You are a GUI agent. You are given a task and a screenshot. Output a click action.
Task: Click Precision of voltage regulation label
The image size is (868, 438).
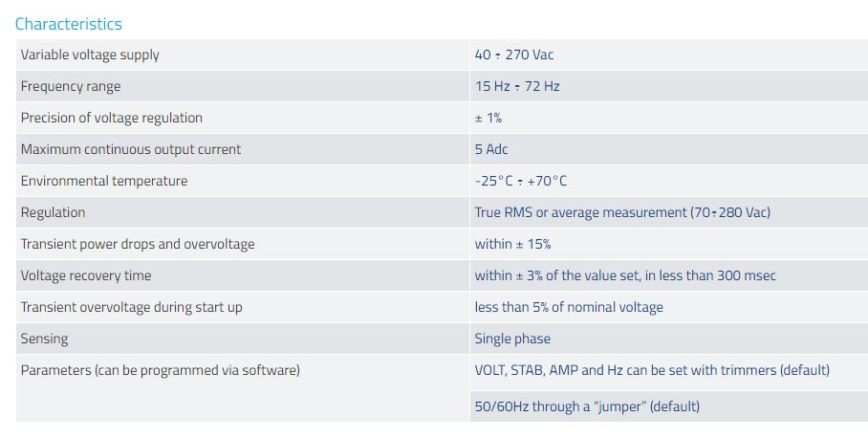coord(112,119)
